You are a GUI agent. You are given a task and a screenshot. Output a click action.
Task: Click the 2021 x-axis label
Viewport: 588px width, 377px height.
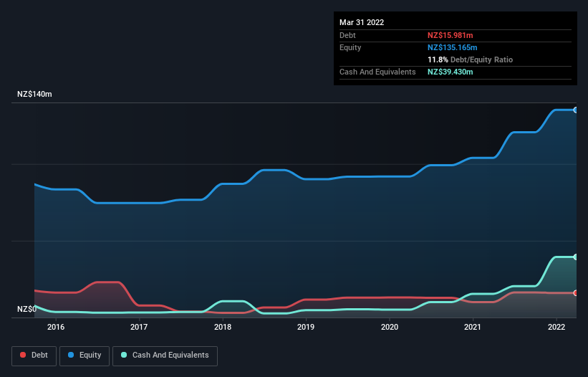473,327
